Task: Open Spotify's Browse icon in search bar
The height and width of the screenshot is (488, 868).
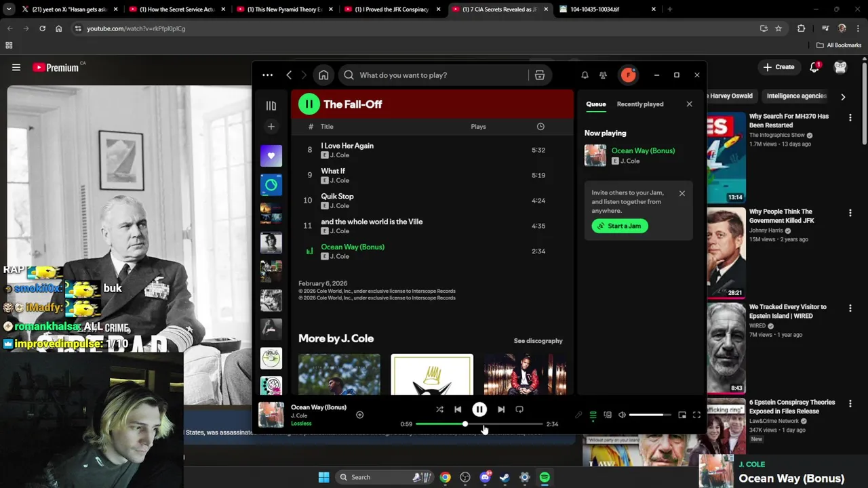Action: coord(540,75)
